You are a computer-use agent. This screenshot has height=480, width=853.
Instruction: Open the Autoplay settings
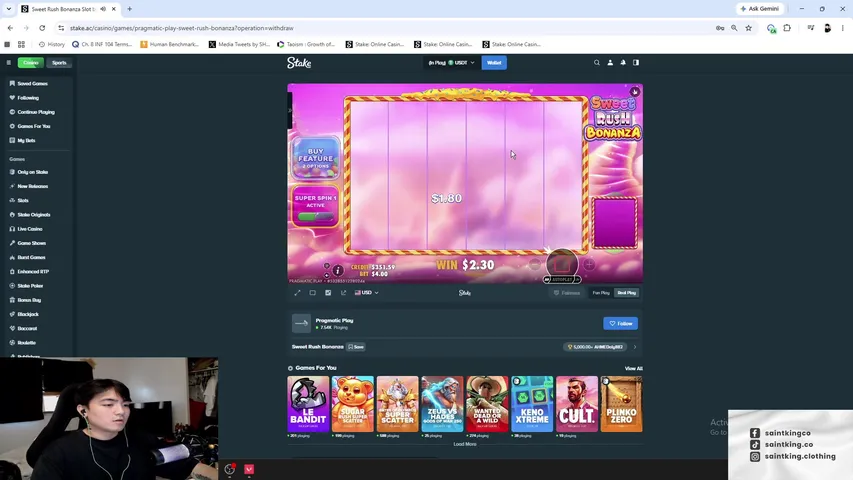(x=562, y=280)
